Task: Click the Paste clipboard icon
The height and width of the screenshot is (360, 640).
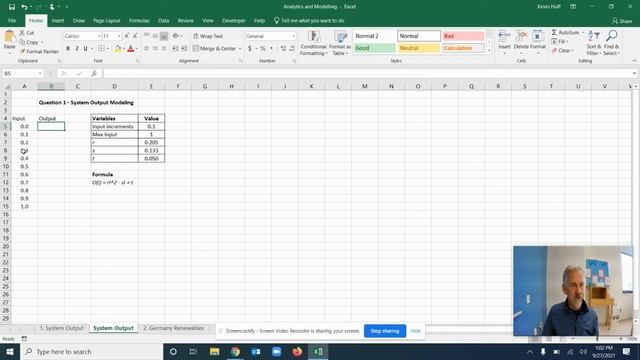Action: pyautogui.click(x=9, y=37)
